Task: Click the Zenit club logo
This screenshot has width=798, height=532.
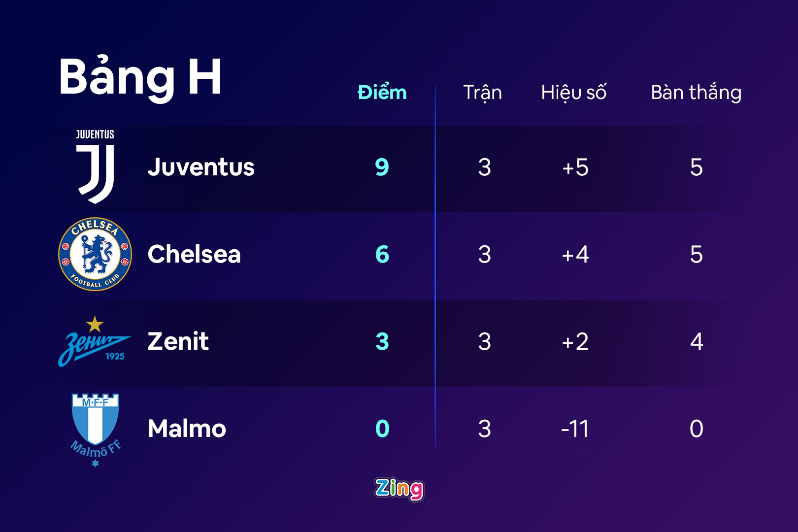Action: [95, 342]
